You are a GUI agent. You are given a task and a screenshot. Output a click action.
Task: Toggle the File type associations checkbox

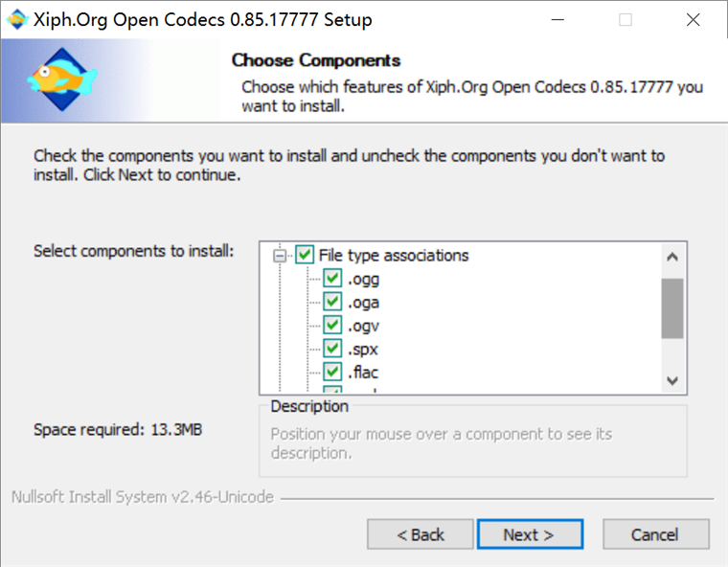click(x=305, y=256)
